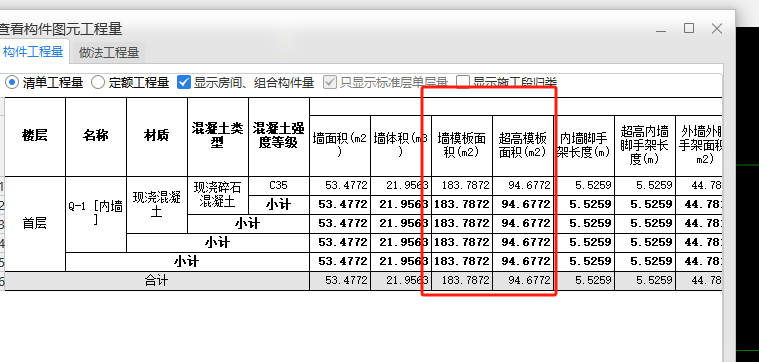Select the 小计 cell directly above 合计
Viewport: 759px width, 362px height.
[x=187, y=262]
